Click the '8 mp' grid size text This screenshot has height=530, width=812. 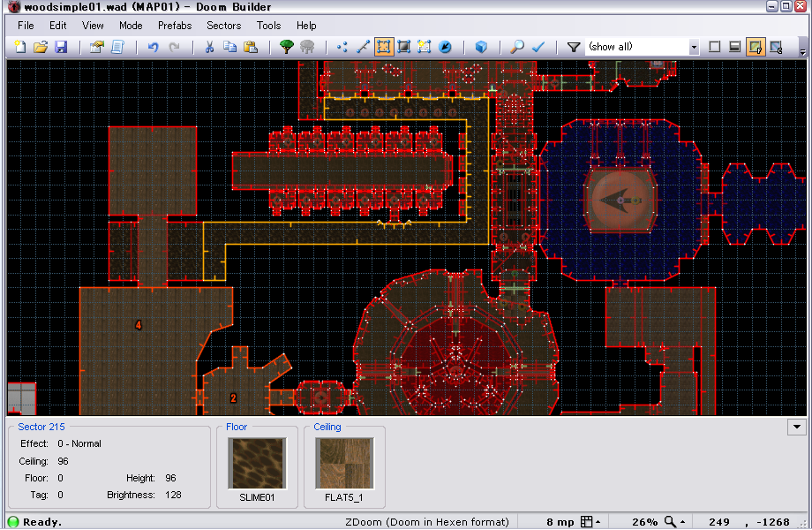(560, 522)
